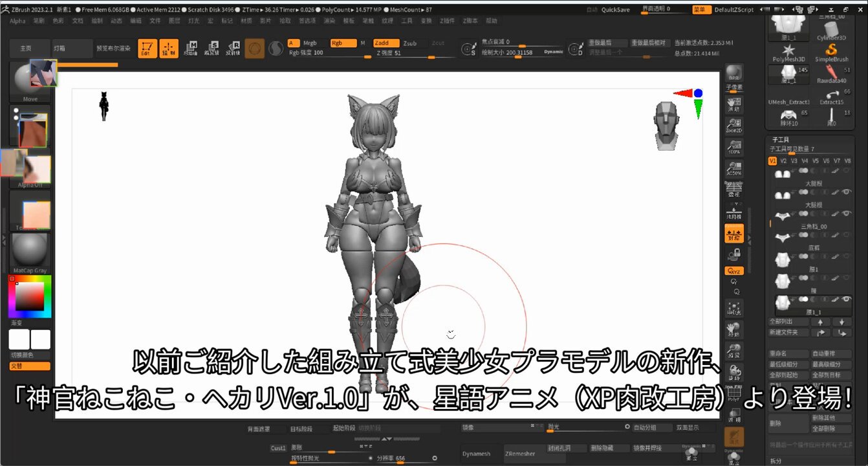Switch to subtool visibility set V2
This screenshot has width=868, height=466.
pyautogui.click(x=783, y=161)
